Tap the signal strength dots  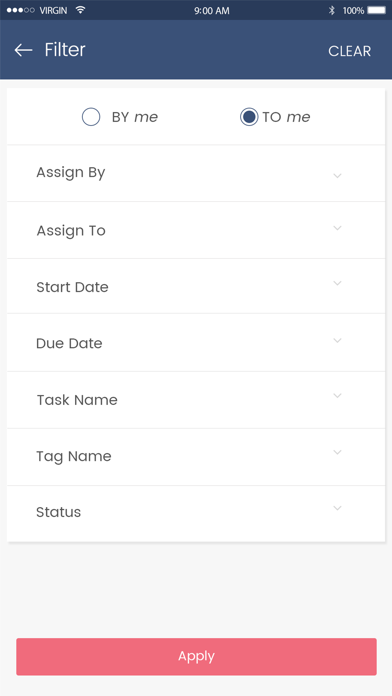point(20,10)
